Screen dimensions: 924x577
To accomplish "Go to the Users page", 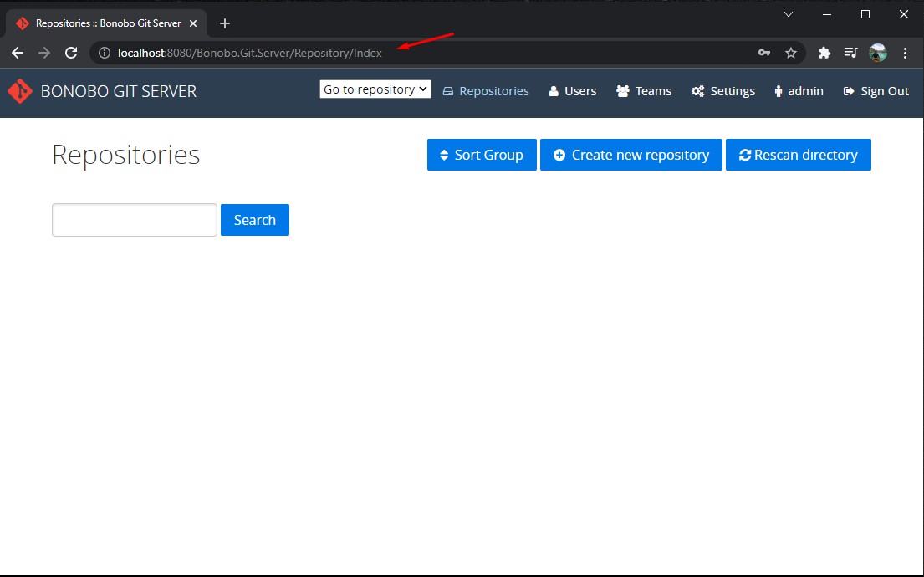I will 572,91.
